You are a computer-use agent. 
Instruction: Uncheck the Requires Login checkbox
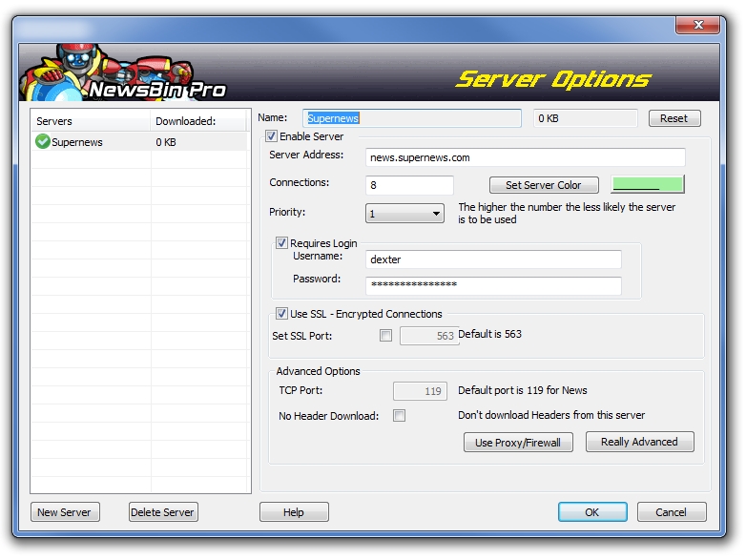[x=281, y=243]
